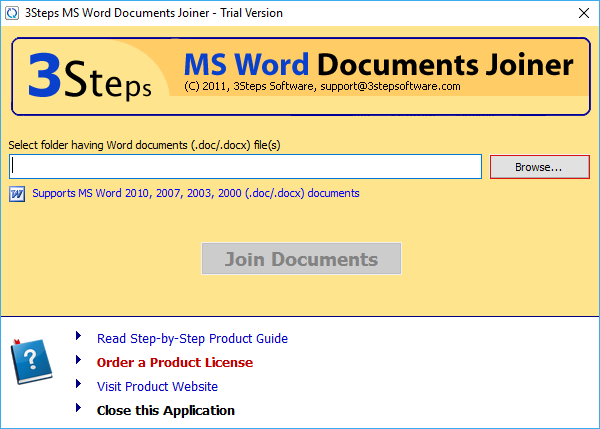
Task: Click the MS Word Documents Joiner banner title
Action: pos(378,64)
